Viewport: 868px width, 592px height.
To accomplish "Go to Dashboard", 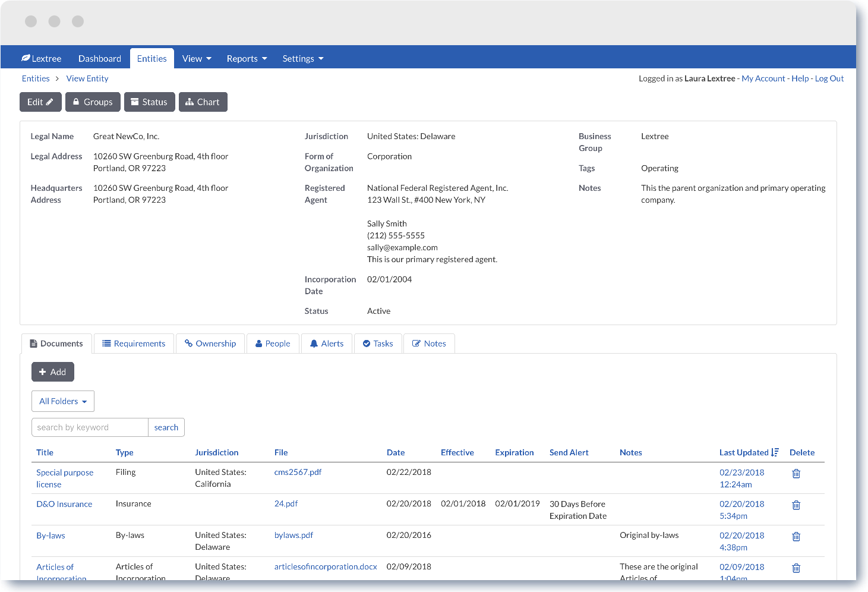I will coord(100,58).
